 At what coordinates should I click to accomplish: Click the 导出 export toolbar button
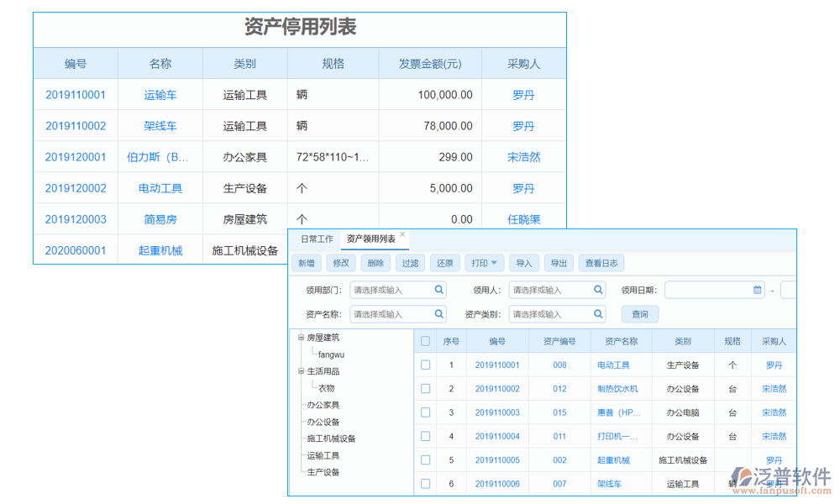557,262
